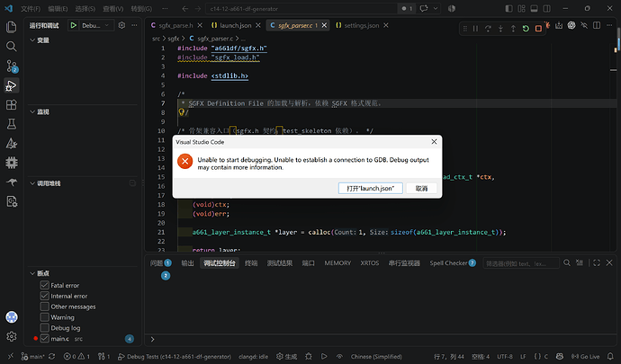Open the 选择(S) menu

(x=85, y=8)
